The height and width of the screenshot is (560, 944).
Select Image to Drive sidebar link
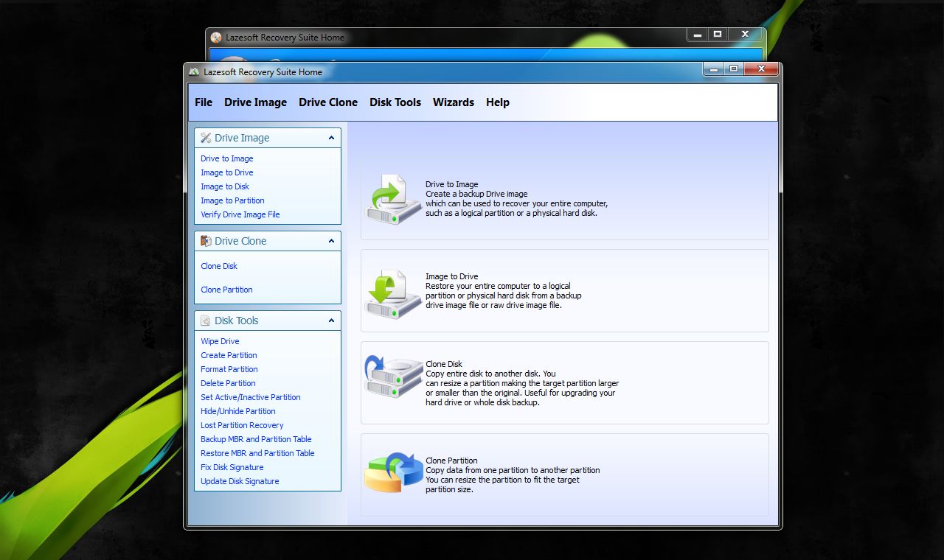tap(227, 172)
